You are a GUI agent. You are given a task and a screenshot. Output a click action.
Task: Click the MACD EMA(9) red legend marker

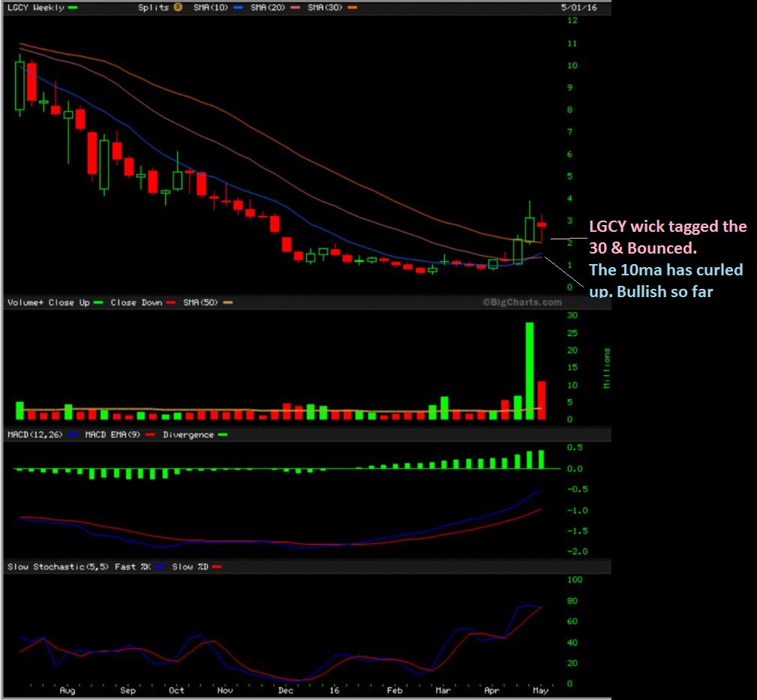[150, 434]
